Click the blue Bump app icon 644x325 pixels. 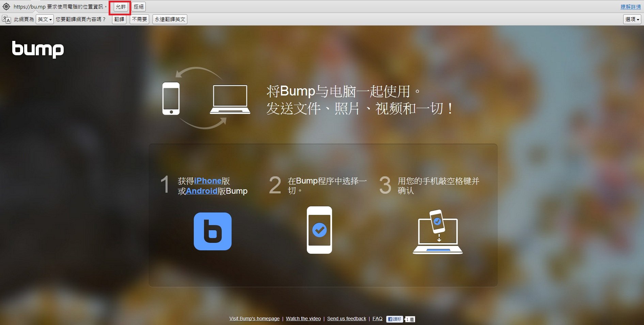click(x=213, y=231)
